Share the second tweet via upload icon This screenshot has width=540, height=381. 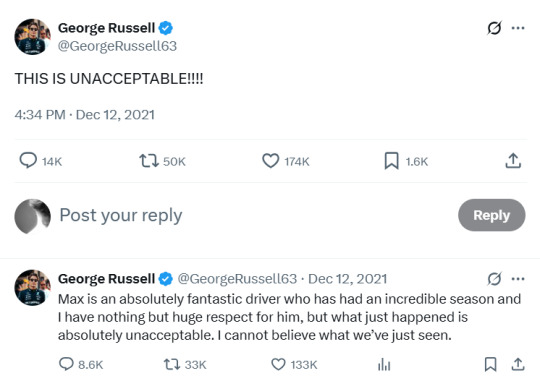(x=518, y=364)
